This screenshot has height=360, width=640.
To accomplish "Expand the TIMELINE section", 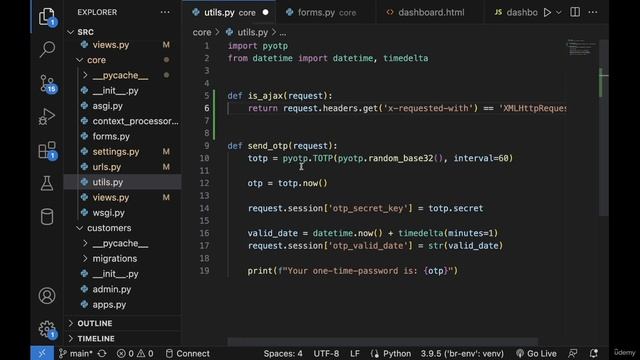I will point(96,339).
